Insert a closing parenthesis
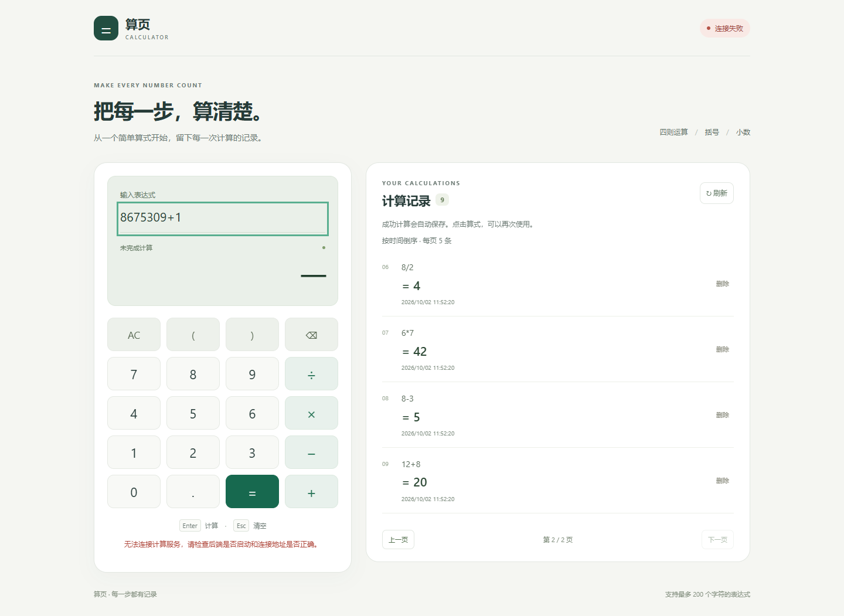Image resolution: width=844 pixels, height=616 pixels. 252,335
